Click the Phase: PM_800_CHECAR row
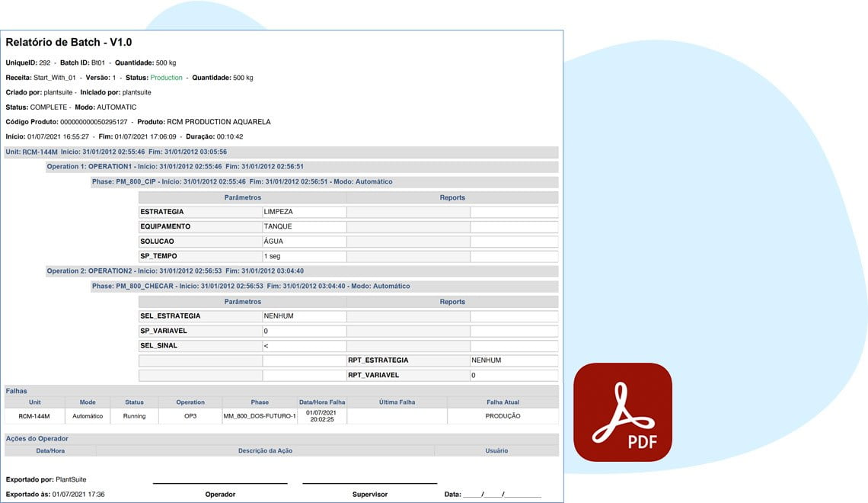 (x=324, y=287)
